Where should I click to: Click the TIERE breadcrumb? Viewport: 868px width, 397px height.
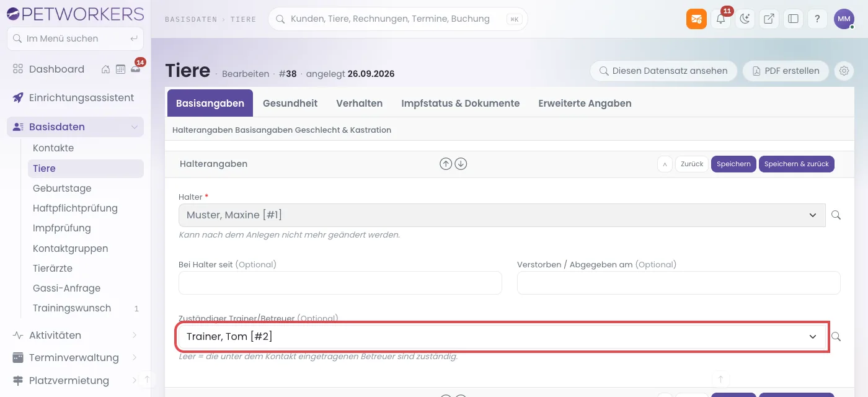click(x=244, y=19)
